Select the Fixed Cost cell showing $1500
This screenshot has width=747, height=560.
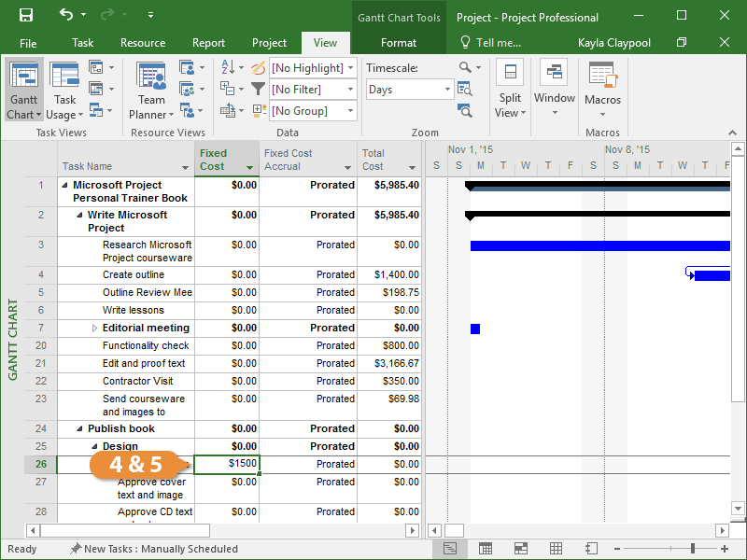point(227,464)
